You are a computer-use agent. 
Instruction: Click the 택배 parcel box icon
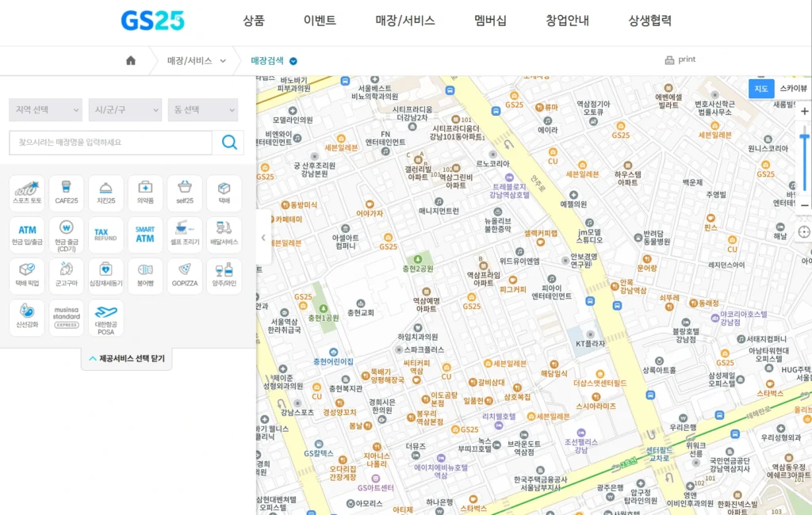(224, 193)
